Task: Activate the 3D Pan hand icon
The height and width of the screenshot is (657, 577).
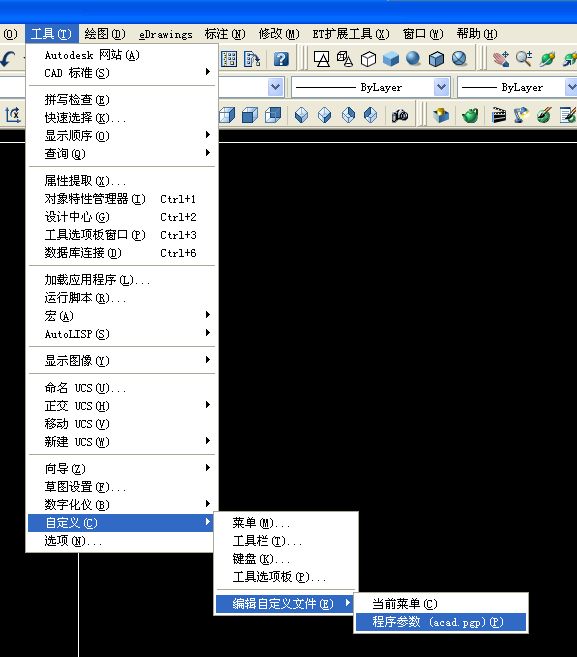Action: coord(501,59)
